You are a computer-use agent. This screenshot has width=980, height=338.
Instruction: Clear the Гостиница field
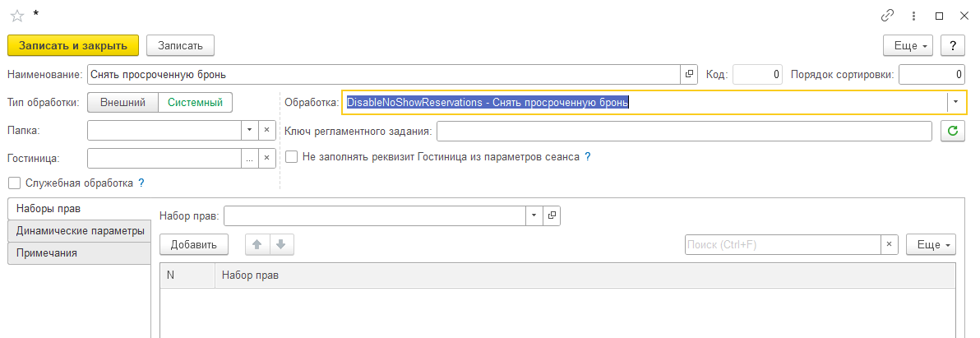tap(266, 158)
